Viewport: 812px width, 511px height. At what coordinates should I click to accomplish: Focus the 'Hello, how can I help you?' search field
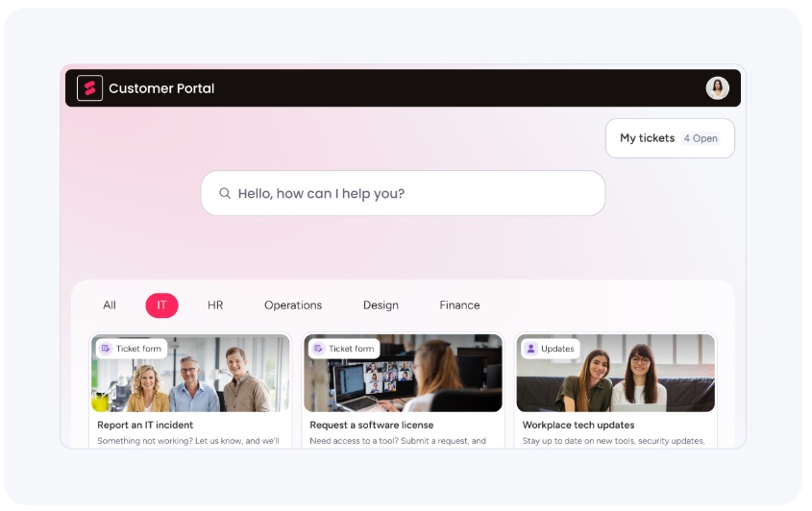click(404, 193)
